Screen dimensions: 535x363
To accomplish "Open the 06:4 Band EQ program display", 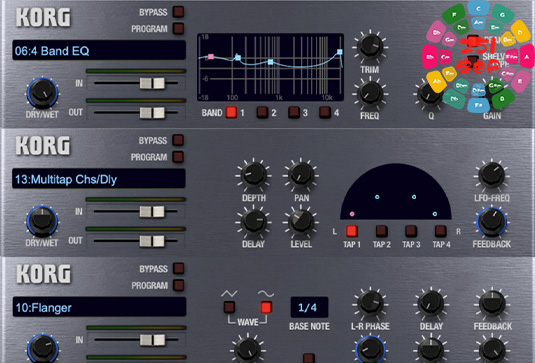I will pos(99,50).
